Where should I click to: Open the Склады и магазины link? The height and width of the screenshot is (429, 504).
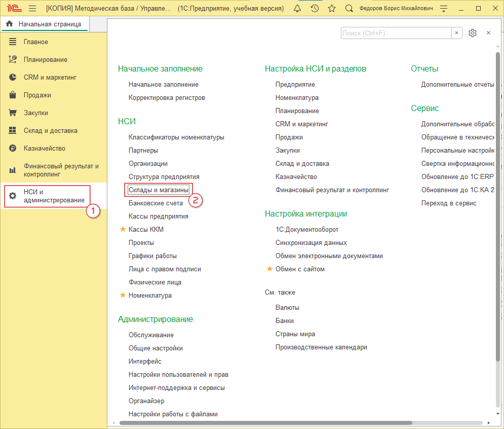click(159, 190)
